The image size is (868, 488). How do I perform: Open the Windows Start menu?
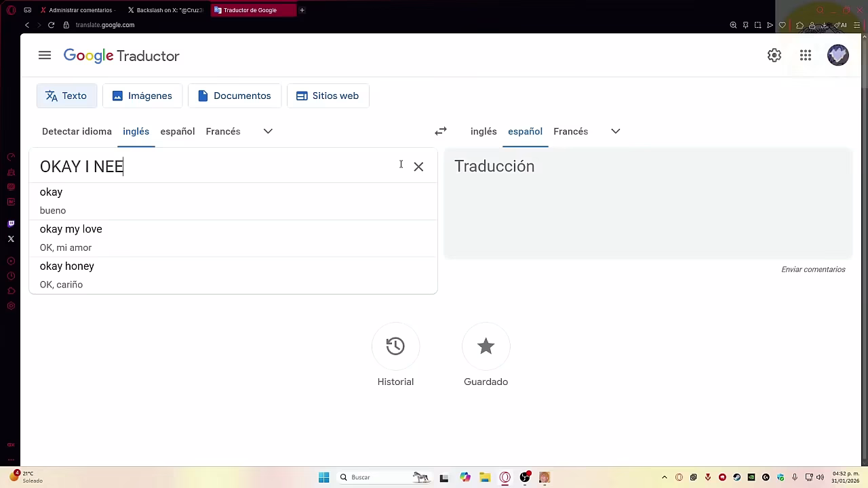[x=324, y=478]
